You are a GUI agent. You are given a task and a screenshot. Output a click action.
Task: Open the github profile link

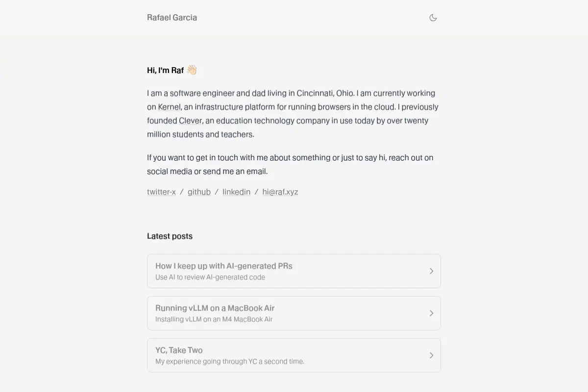click(x=199, y=192)
